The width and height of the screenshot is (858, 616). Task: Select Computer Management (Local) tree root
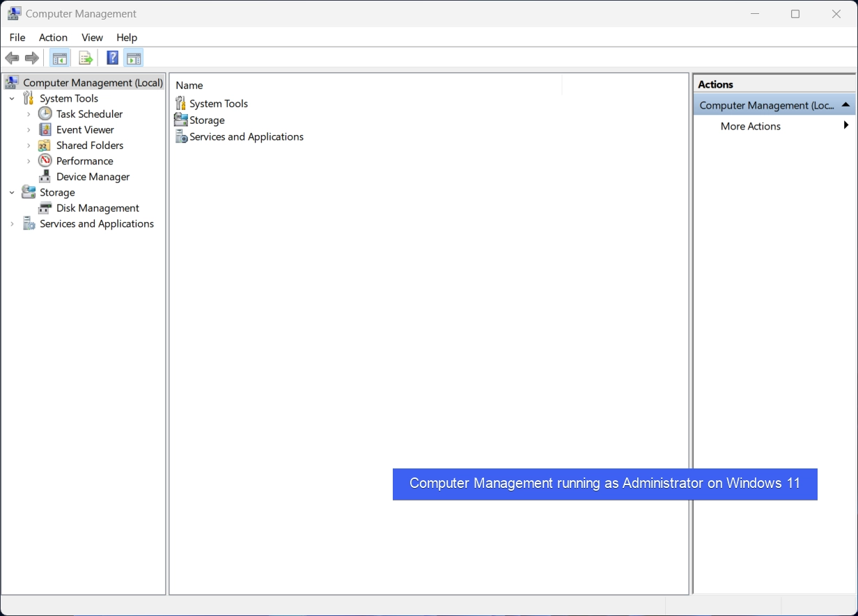tap(93, 83)
